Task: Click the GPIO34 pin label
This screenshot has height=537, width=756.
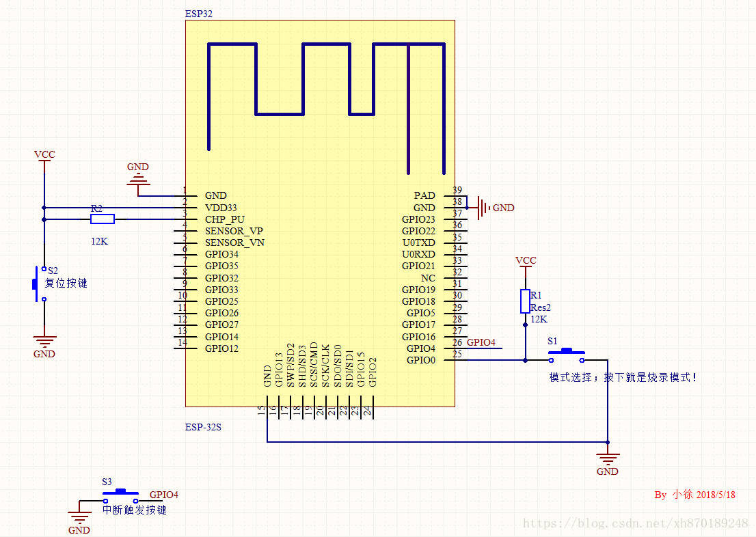Action: 221,255
